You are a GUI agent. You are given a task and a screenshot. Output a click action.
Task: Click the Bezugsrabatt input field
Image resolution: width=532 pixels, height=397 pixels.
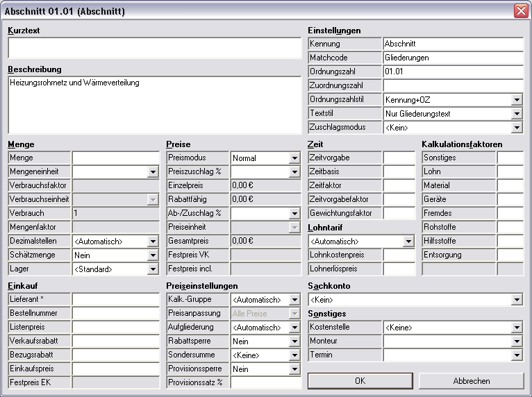coord(116,355)
